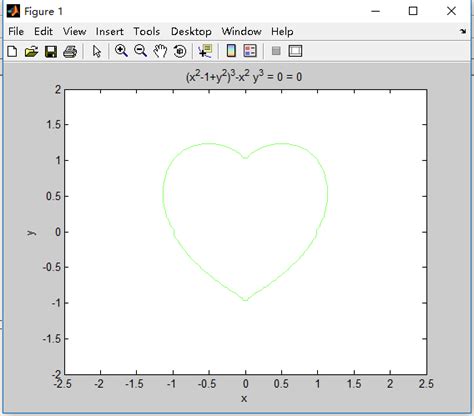Insert a colorbar from the toolbar
Image resolution: width=474 pixels, height=416 pixels.
tap(231, 51)
